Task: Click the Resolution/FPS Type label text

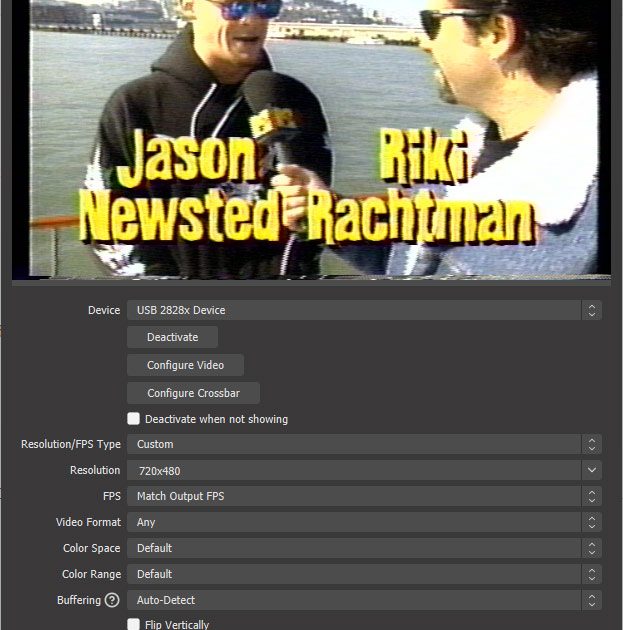Action: (70, 444)
